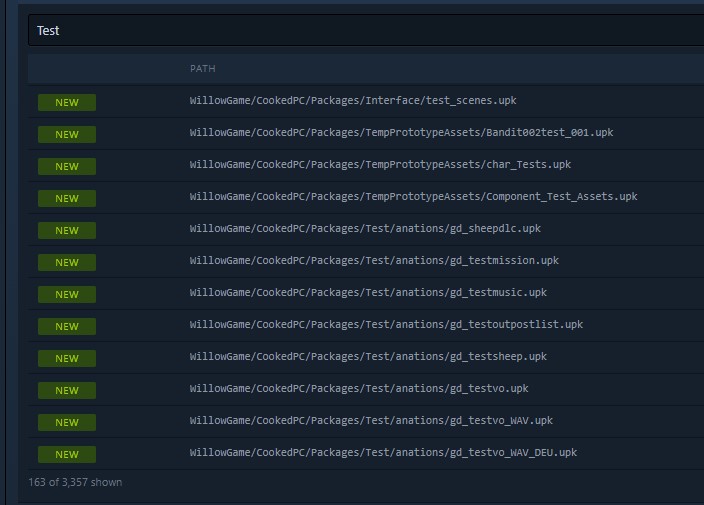Click the "163 of 3,357 shown" count text
The width and height of the screenshot is (704, 505).
(75, 483)
